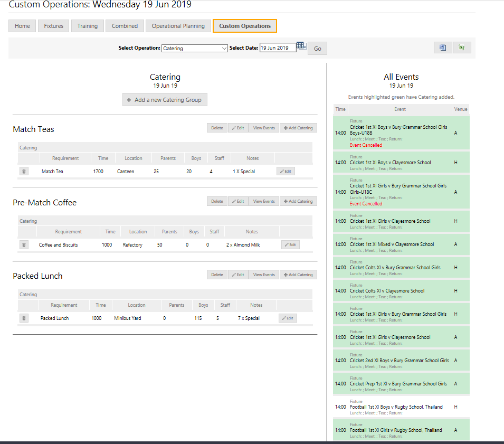Delete the Packed Lunch group
This screenshot has width=504, height=444.
(x=217, y=275)
